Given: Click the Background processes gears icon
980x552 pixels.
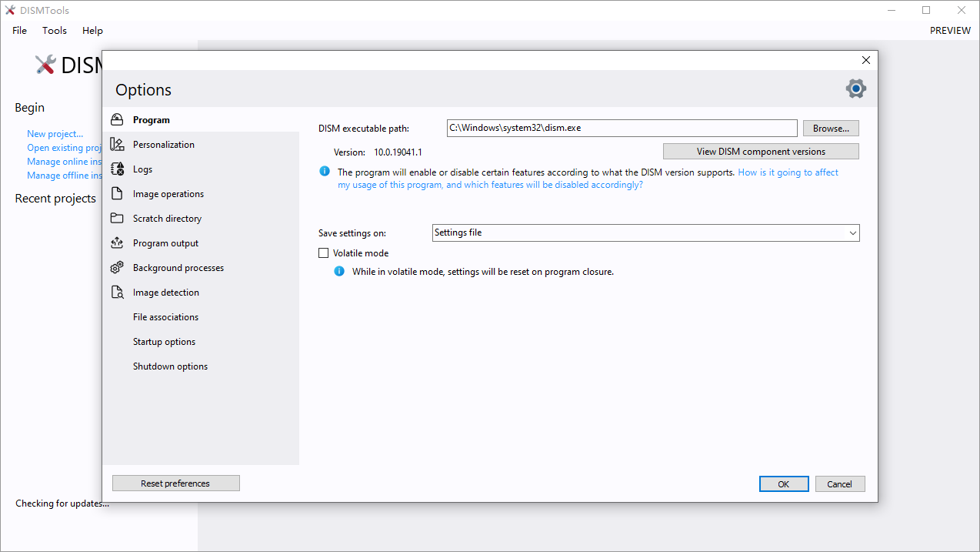Looking at the screenshot, I should click(117, 268).
